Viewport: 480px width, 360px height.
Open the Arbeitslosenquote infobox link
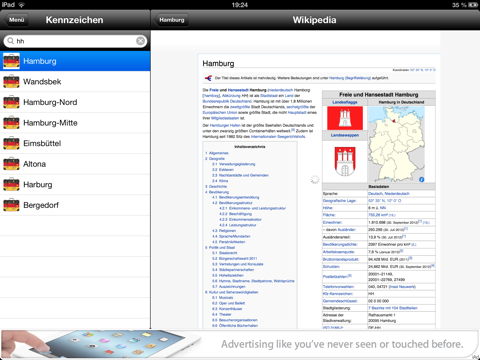point(339,252)
